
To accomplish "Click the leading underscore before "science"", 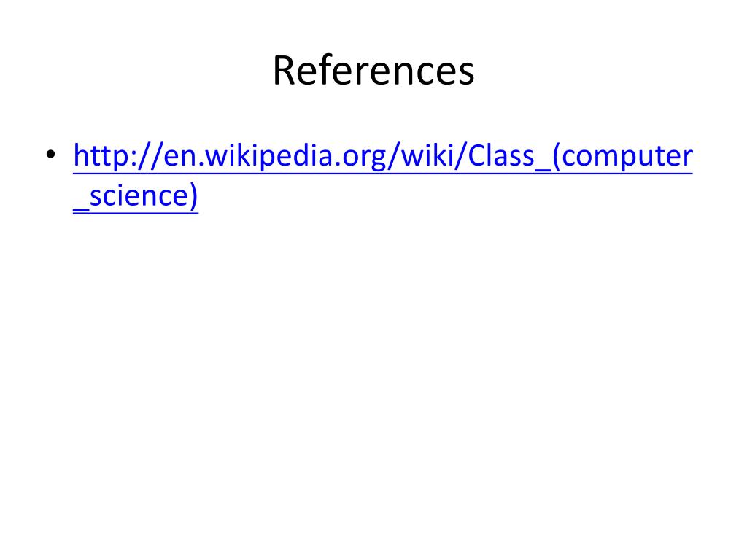I will pos(81,208).
